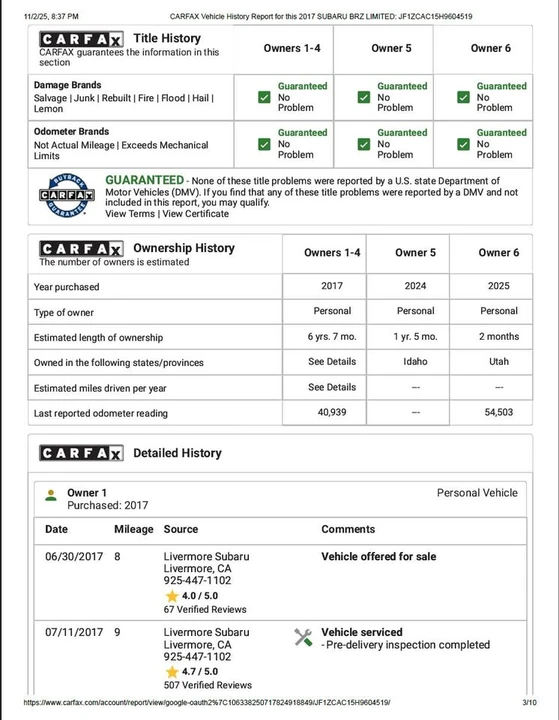
Task: Click the Owners 1-4 header in Ownership History
Action: click(332, 253)
